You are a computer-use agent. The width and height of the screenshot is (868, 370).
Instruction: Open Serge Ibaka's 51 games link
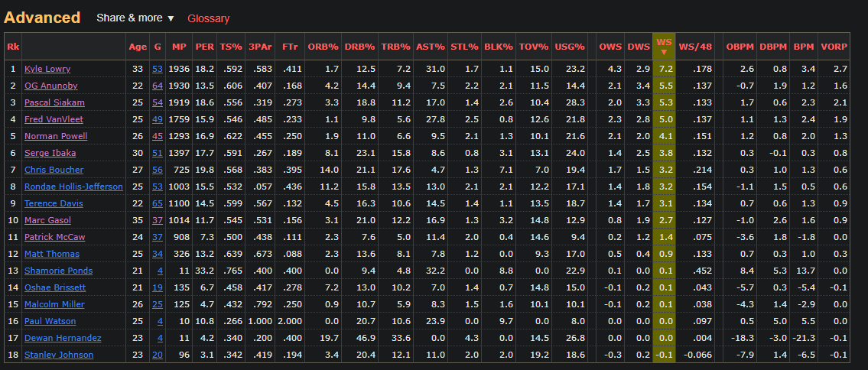(x=158, y=153)
